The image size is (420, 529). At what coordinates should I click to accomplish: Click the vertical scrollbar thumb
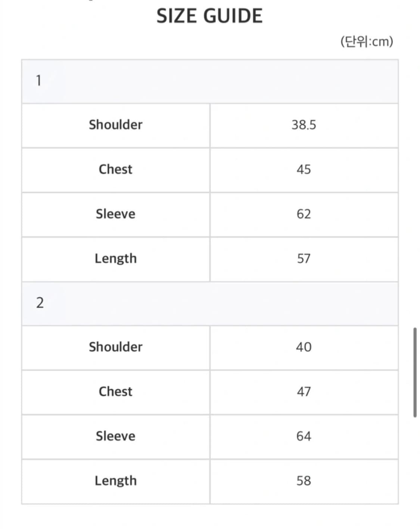point(415,372)
